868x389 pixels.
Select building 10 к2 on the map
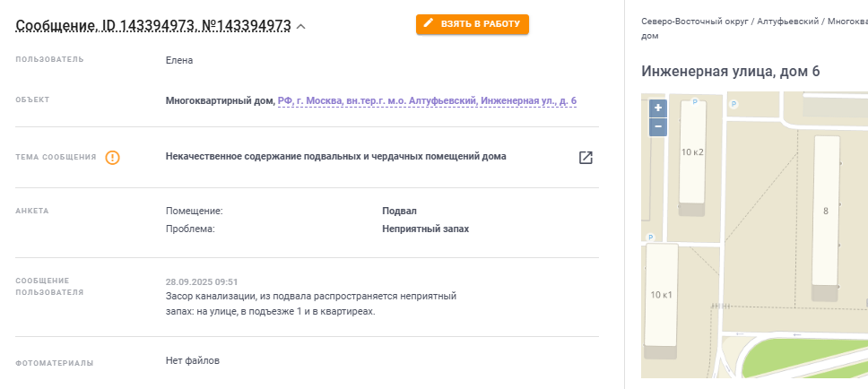[x=692, y=152]
